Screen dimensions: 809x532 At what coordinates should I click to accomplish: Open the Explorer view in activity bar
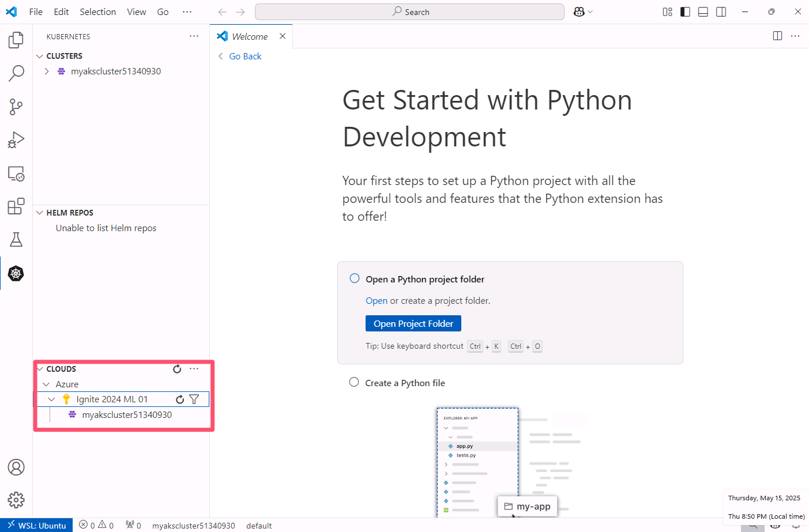pos(16,40)
